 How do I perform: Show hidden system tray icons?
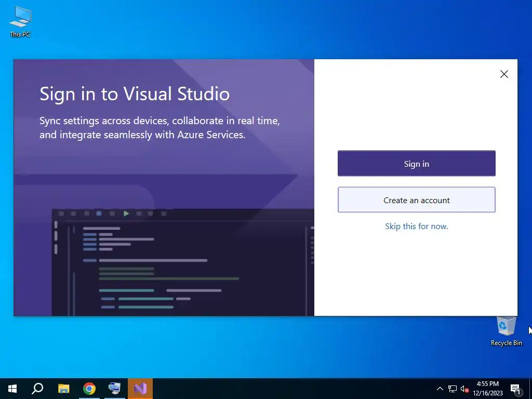click(440, 389)
